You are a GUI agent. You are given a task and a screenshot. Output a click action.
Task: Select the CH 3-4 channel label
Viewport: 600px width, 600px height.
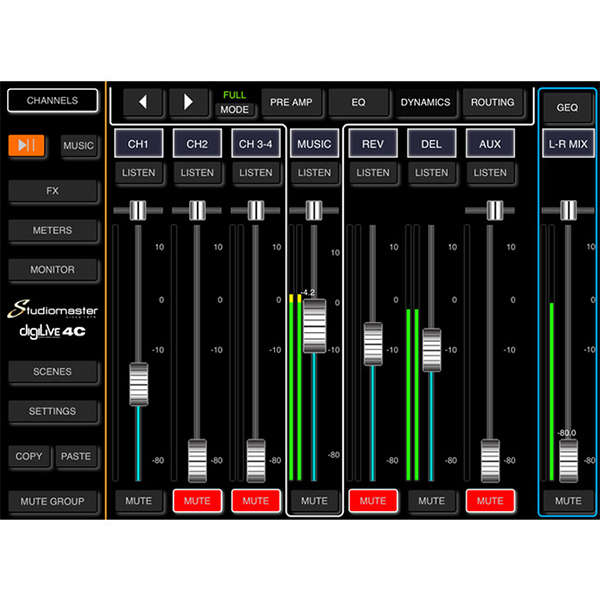coord(256,144)
